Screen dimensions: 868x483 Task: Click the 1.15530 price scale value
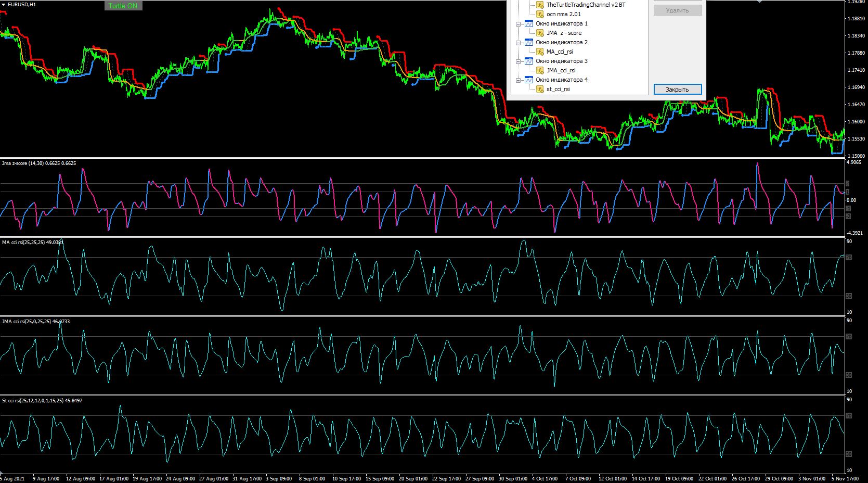(857, 139)
